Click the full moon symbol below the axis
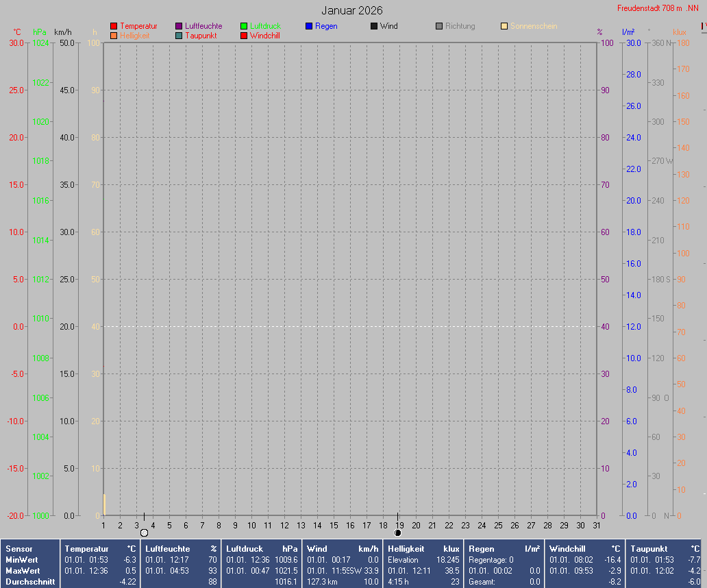 (x=144, y=532)
